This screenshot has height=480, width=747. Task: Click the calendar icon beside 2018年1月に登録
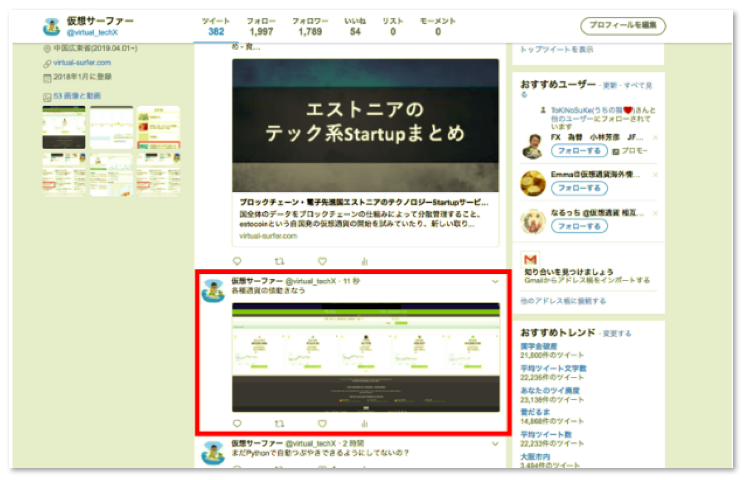point(47,78)
